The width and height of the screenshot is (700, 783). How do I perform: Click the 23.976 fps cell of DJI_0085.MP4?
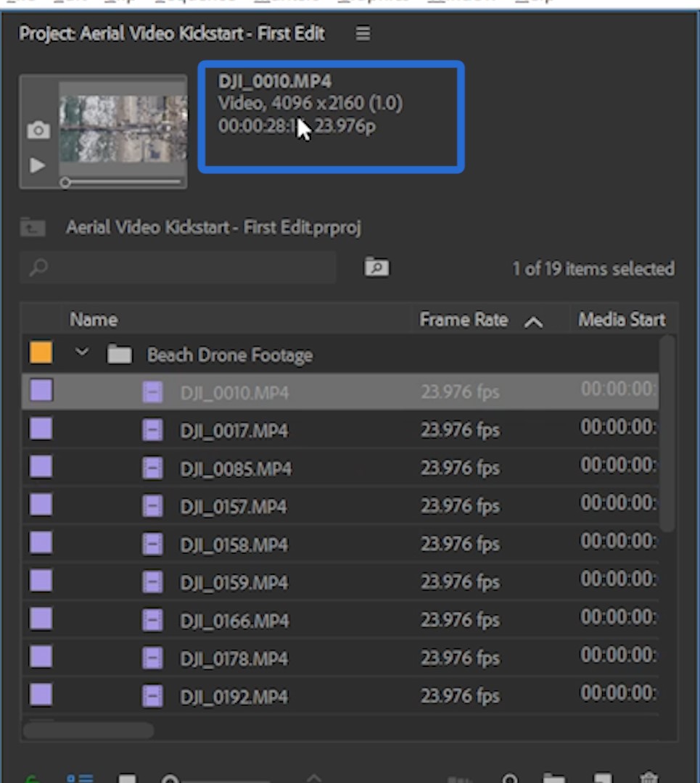click(x=460, y=468)
